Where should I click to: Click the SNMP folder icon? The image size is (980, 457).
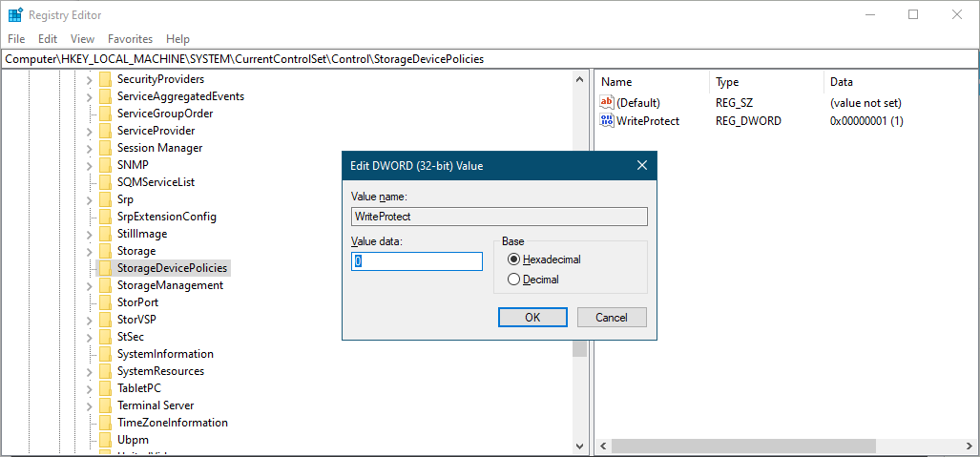tap(105, 165)
